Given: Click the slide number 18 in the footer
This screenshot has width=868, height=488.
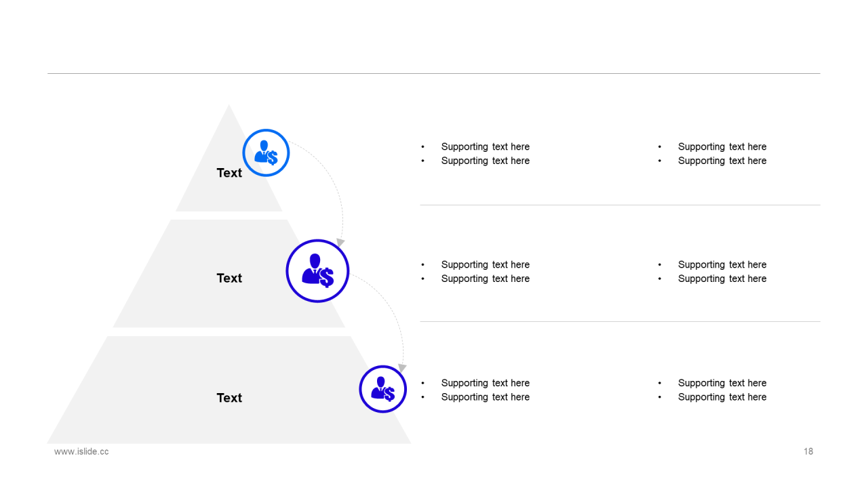Looking at the screenshot, I should tap(808, 451).
